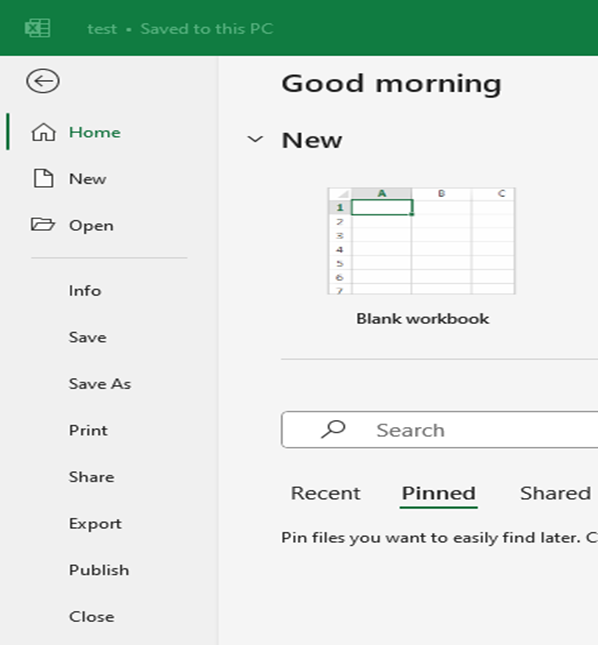The width and height of the screenshot is (598, 645).
Task: Click the magnifier icon in Search box
Action: click(333, 429)
